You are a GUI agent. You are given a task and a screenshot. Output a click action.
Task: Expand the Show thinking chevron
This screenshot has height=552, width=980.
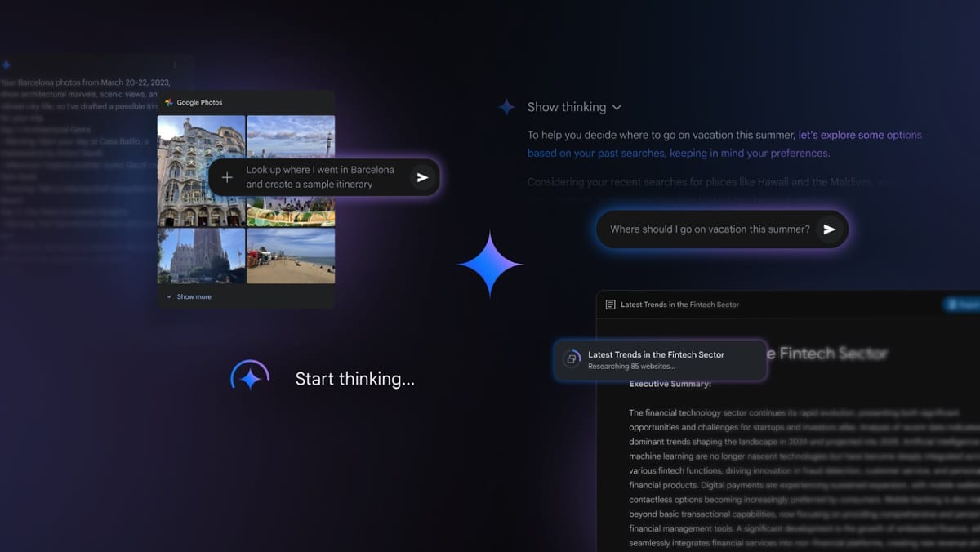coord(617,107)
